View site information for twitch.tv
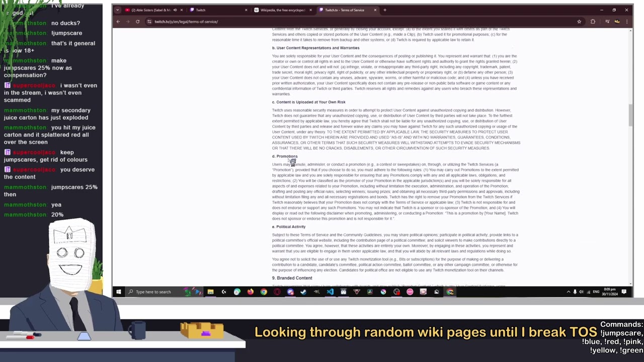The width and height of the screenshot is (644, 362). coord(149,22)
